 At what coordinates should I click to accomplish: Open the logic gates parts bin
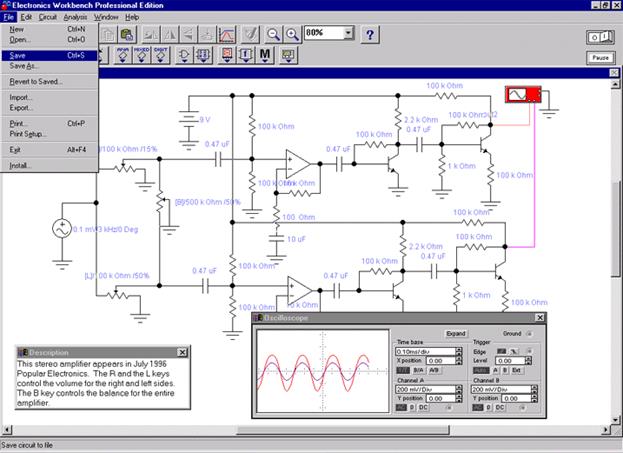184,55
